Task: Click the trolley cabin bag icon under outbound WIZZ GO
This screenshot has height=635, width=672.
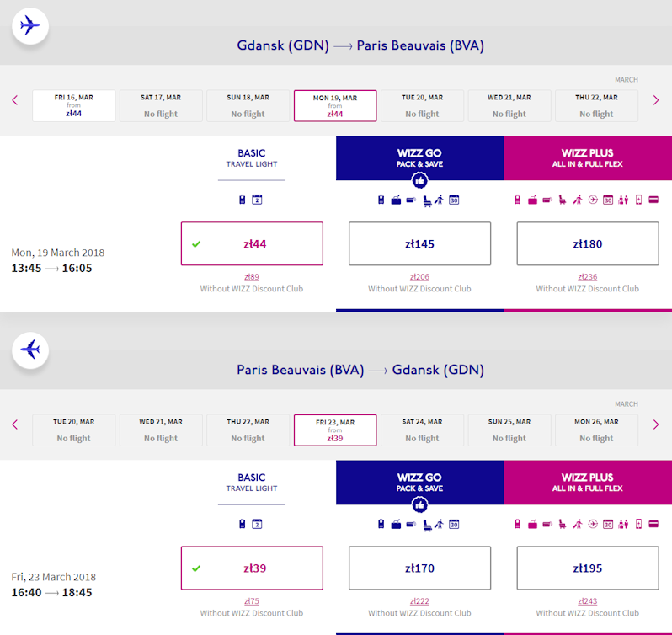Action: point(411,200)
